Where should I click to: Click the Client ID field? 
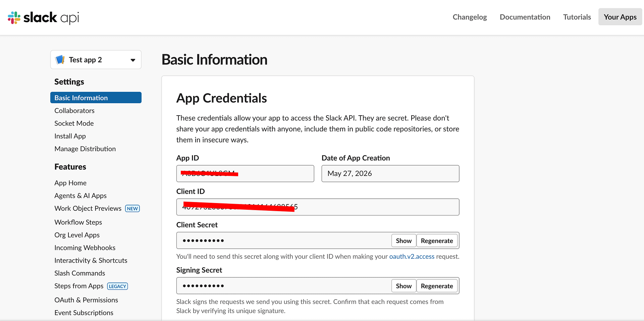(x=318, y=207)
